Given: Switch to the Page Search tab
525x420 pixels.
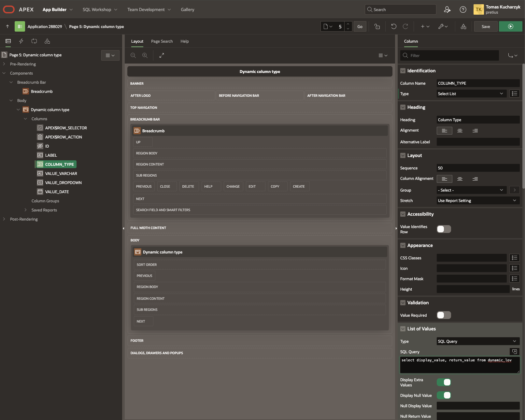Looking at the screenshot, I should click(162, 41).
